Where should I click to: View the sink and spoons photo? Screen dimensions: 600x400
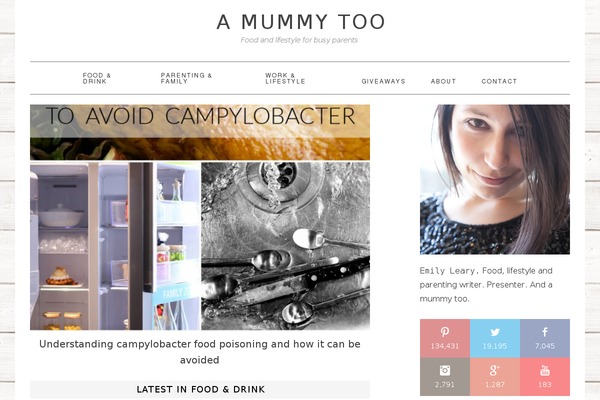coord(285,246)
